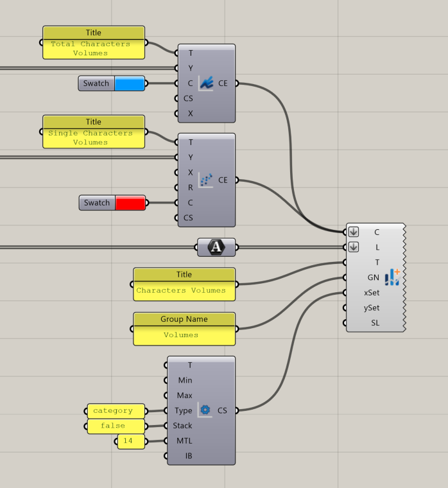Click the flatten arrow icon on L input
This screenshot has height=488, width=448.
(354, 247)
